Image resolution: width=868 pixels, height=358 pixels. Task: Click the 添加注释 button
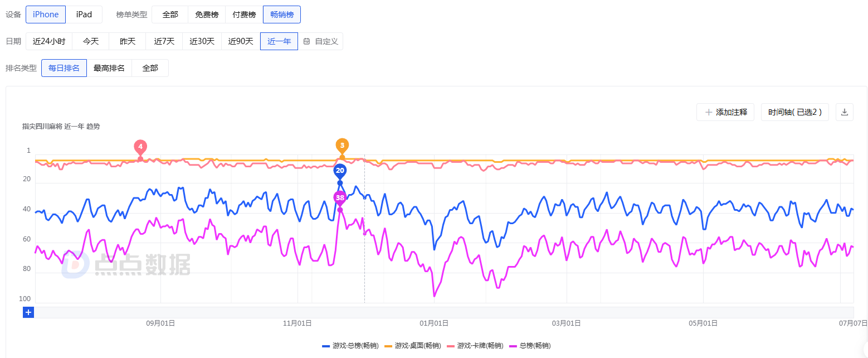(725, 112)
